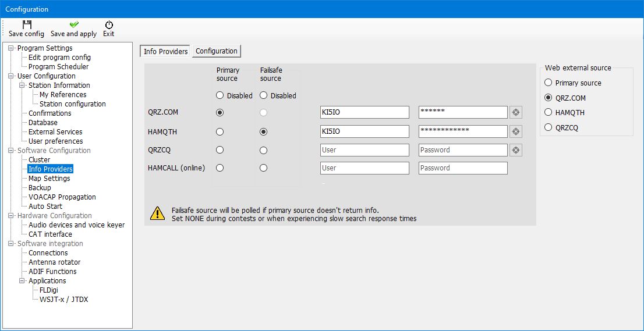Click the test login icon for QRZ.COM
The image size is (644, 331).
[516, 112]
